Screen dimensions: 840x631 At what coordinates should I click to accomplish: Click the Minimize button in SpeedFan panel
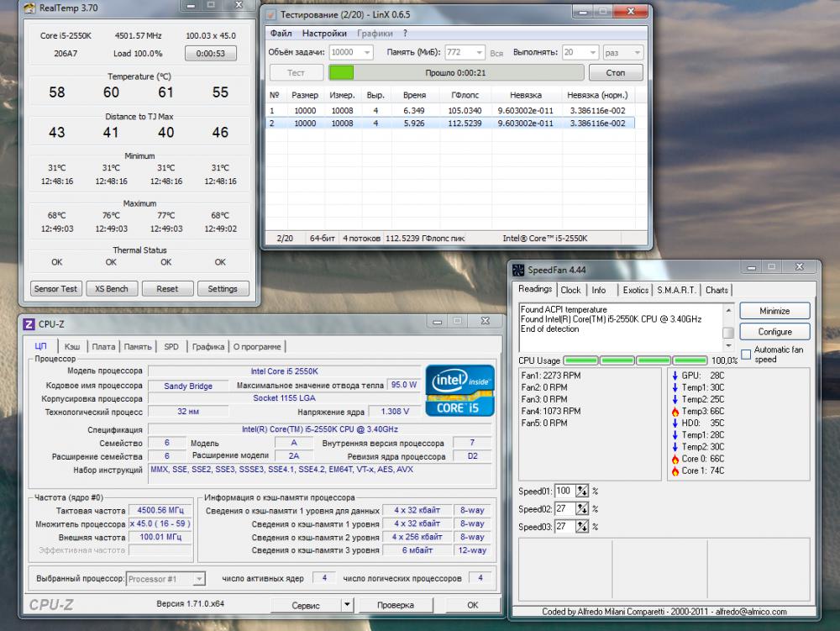pyautogui.click(x=774, y=311)
